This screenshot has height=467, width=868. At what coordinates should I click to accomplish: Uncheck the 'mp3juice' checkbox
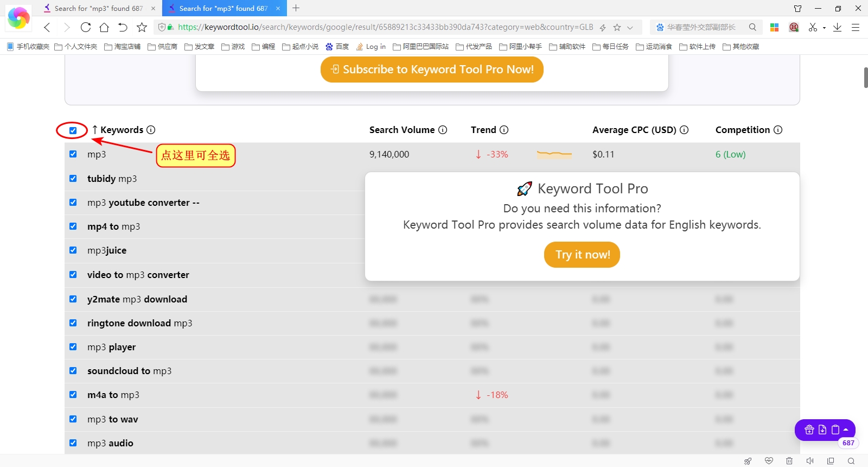[73, 250]
